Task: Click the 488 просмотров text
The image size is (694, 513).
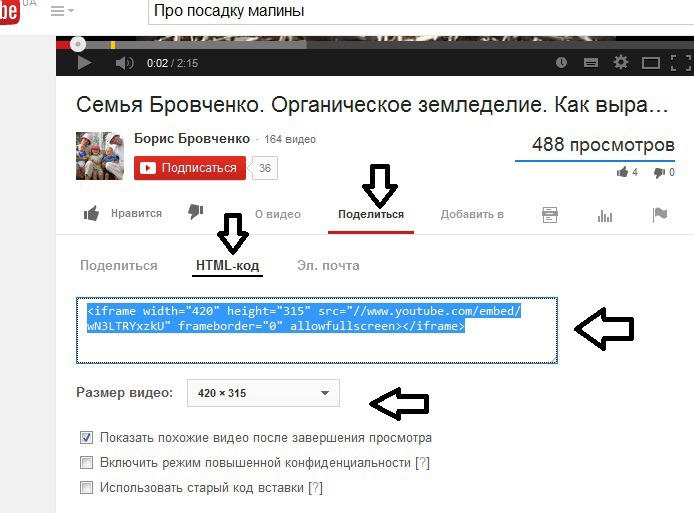Action: tap(603, 145)
